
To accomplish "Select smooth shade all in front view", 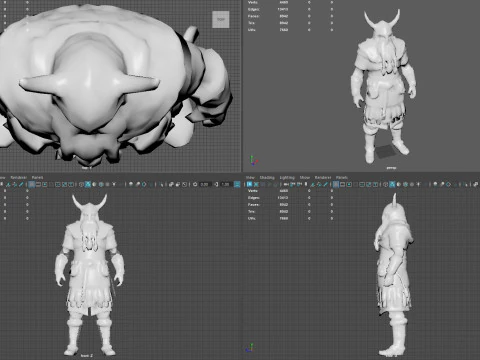I will [x=88, y=184].
